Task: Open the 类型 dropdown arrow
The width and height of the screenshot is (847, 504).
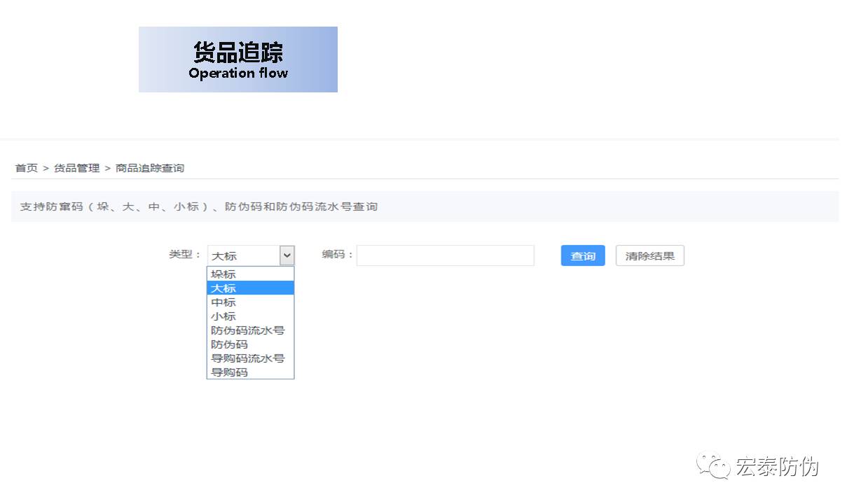Action: (x=287, y=255)
